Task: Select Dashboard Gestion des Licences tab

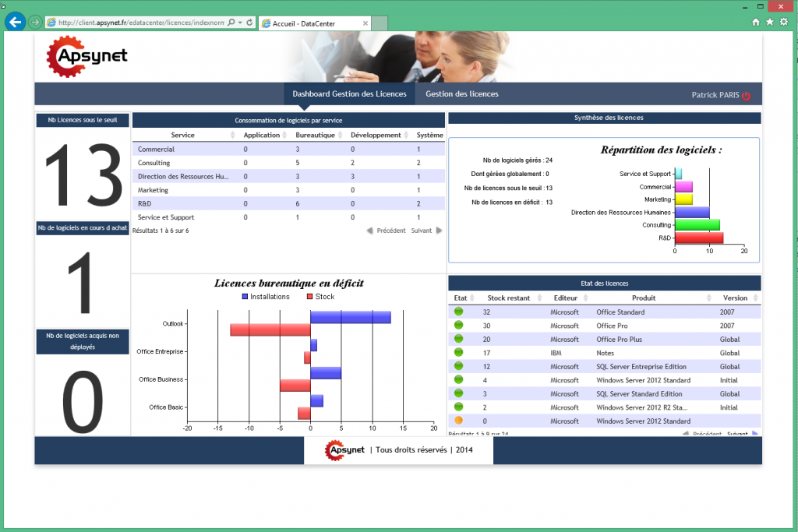Action: 349,94
